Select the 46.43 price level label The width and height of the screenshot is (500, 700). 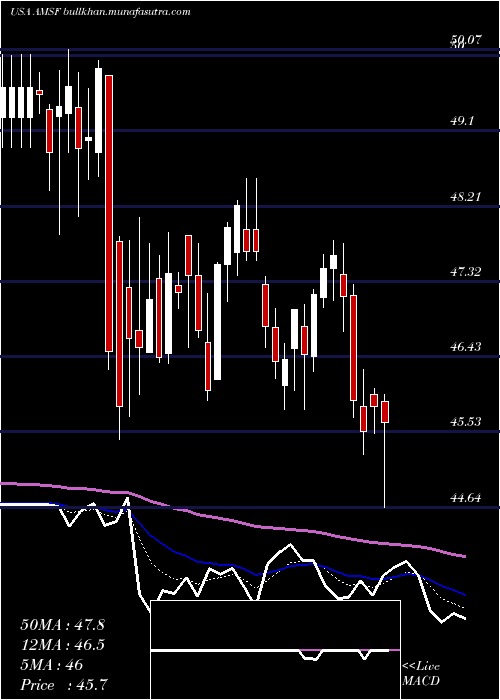[465, 346]
